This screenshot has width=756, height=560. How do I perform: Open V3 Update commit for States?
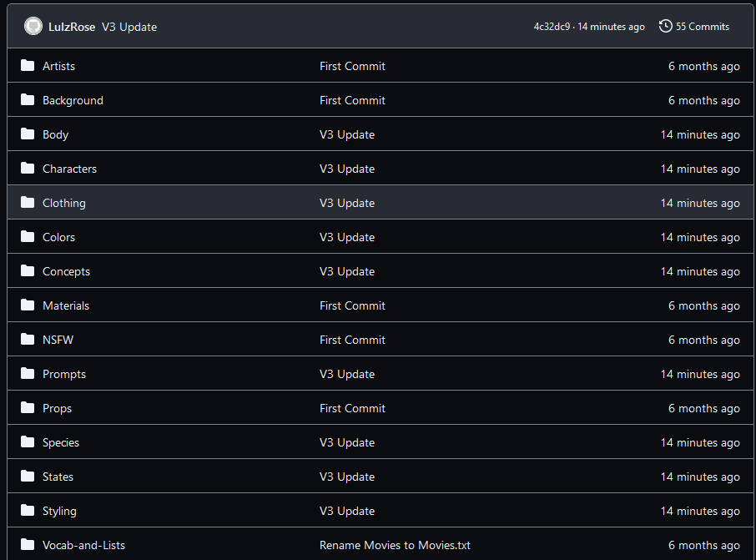[x=347, y=477]
